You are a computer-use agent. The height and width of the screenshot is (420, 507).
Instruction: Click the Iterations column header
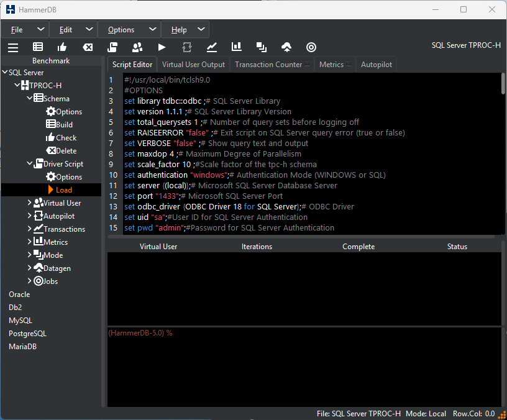257,247
